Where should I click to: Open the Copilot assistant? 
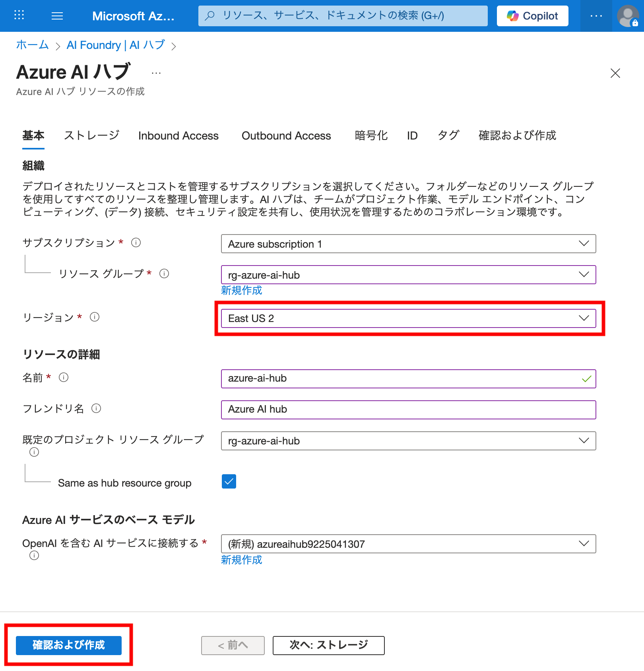[x=532, y=16]
